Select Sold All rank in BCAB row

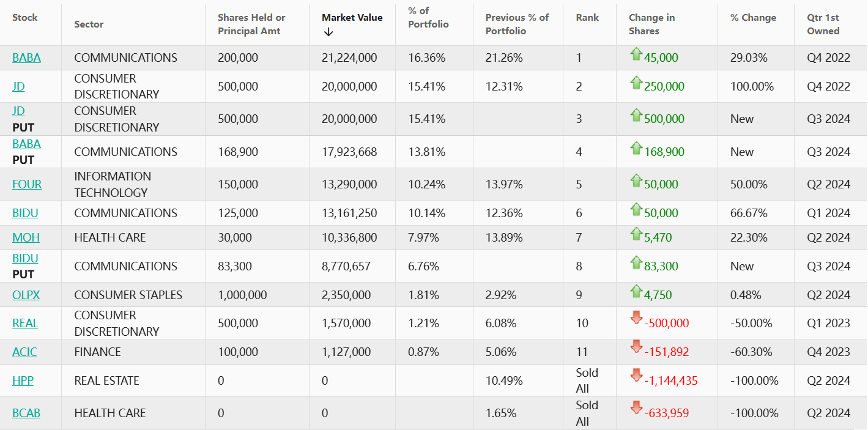pyautogui.click(x=587, y=413)
